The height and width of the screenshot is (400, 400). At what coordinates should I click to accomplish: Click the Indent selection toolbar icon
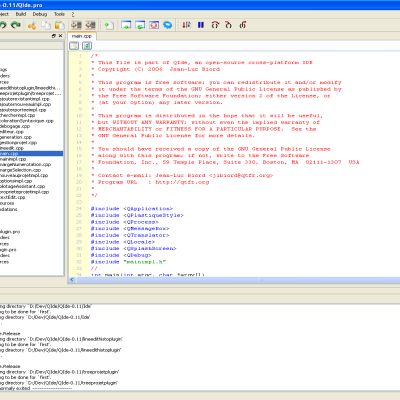tap(76, 25)
